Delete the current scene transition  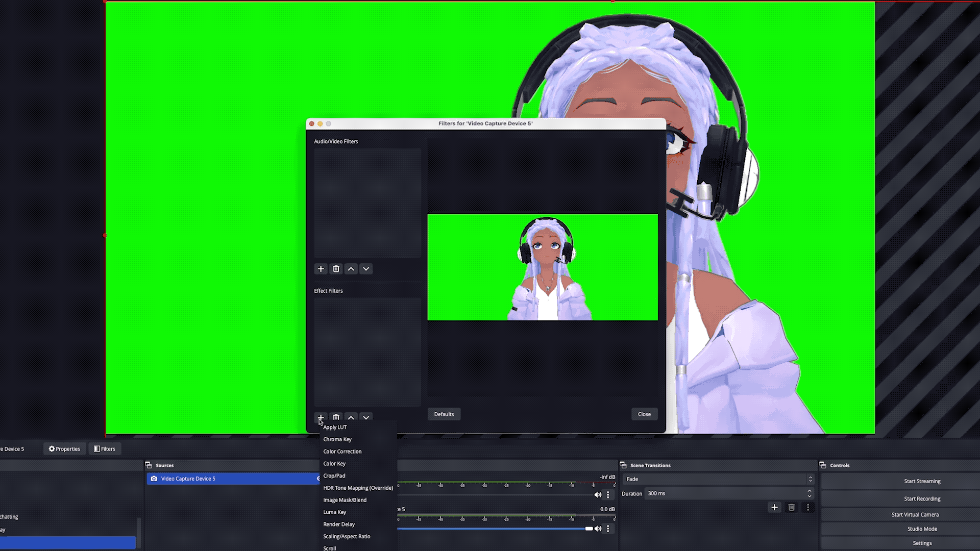tap(792, 508)
